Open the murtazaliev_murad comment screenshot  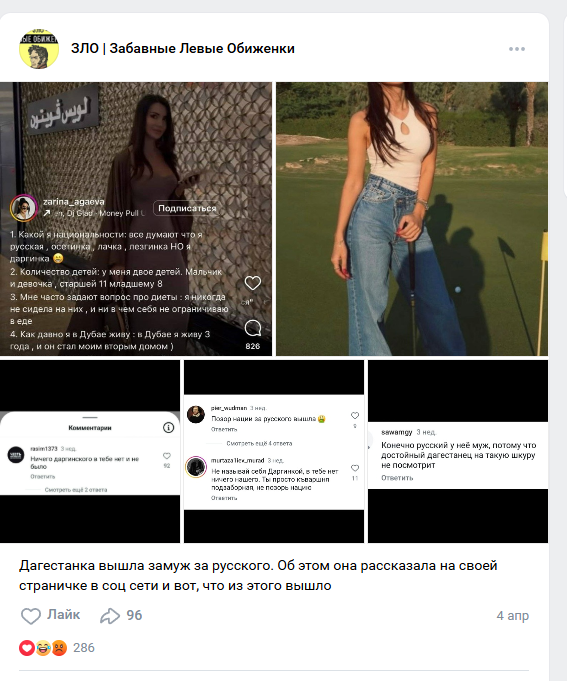(274, 451)
